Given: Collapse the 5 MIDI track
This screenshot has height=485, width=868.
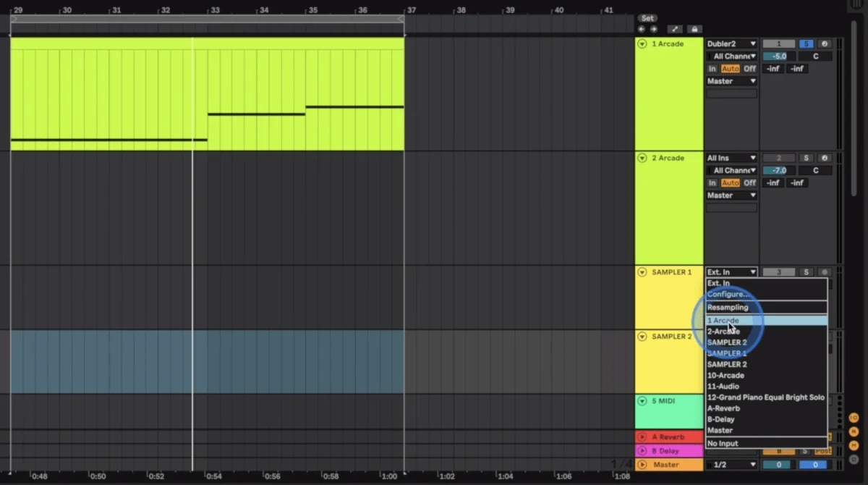Looking at the screenshot, I should tap(642, 400).
